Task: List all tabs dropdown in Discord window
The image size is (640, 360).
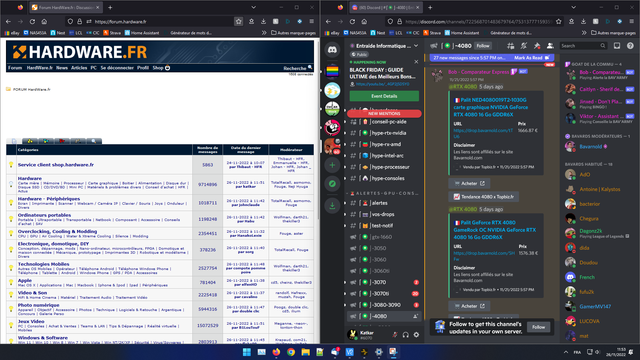Action: (x=573, y=7)
